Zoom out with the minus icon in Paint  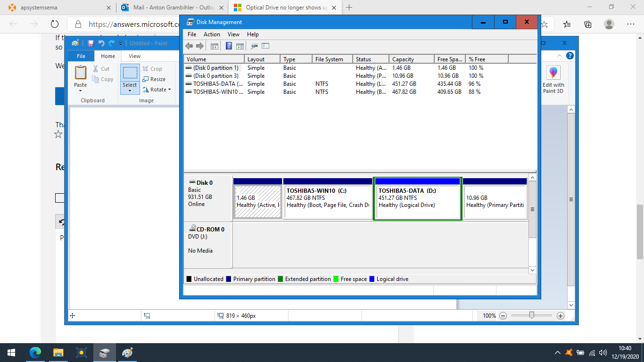click(x=503, y=316)
